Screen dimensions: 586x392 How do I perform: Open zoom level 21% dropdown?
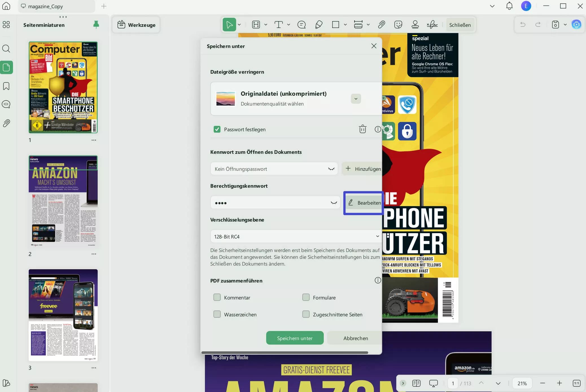522,383
